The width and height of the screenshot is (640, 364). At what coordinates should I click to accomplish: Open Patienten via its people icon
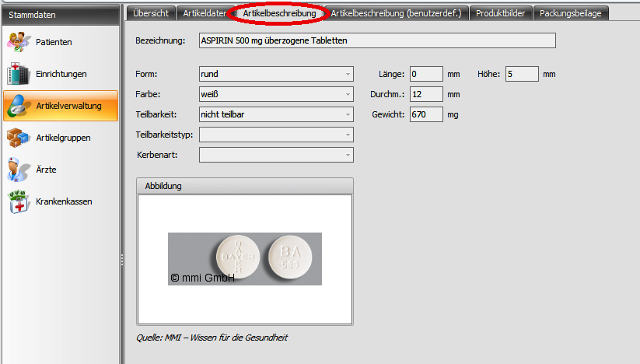[x=19, y=42]
